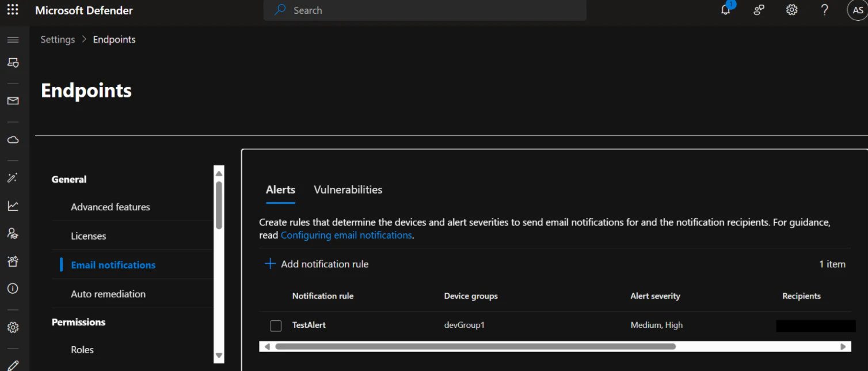Screen dimensions: 868x371
Task: Switch to the Alerts tab
Action: pyautogui.click(x=280, y=190)
